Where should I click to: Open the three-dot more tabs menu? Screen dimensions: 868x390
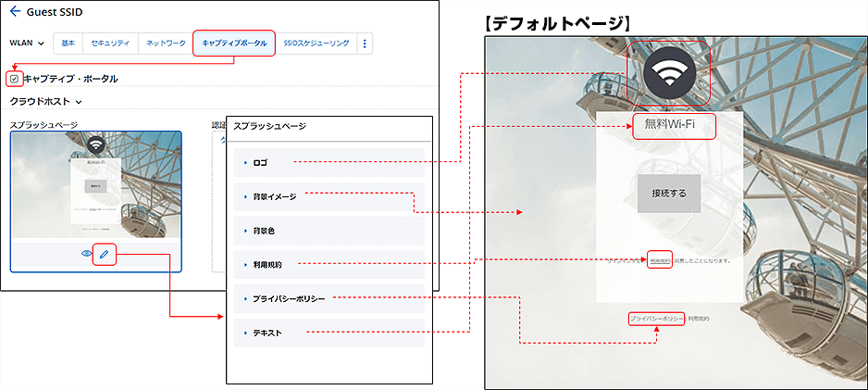click(365, 44)
